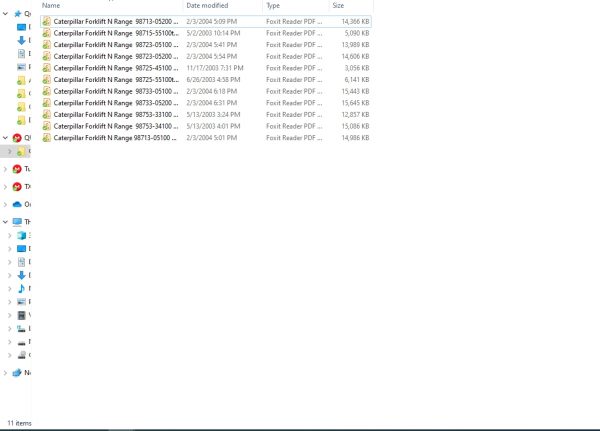Screen dimensions: 600x431
Task: Click the 3,056 KB size cell
Action: tap(357, 68)
